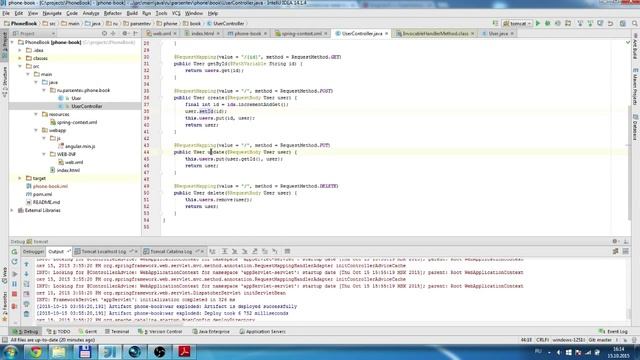Close the index.html editor tab
This screenshot has height=360, width=640.
point(218,33)
